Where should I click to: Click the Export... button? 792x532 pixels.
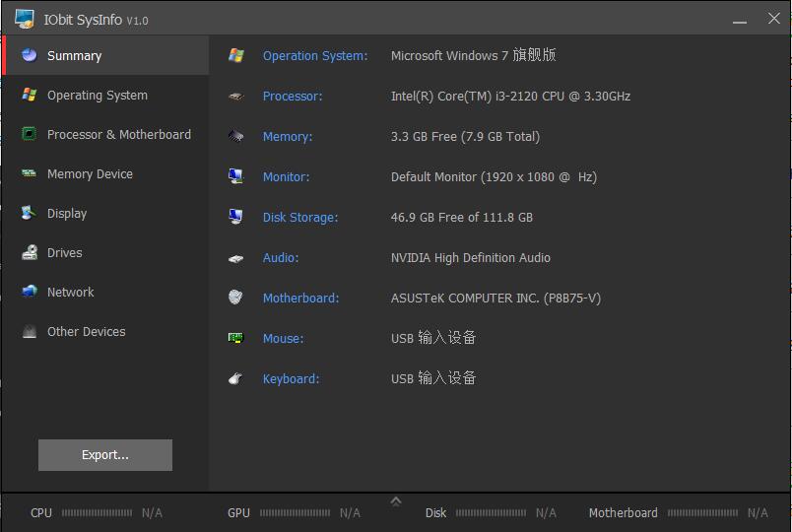tap(105, 455)
